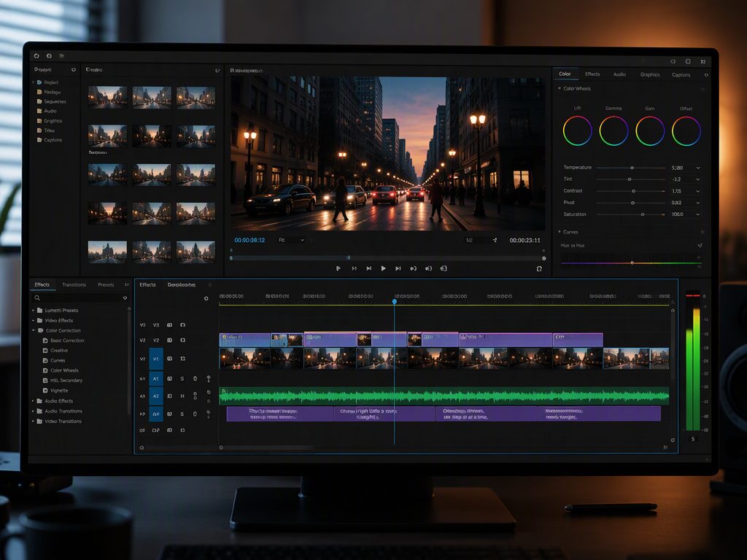Image resolution: width=747 pixels, height=560 pixels.
Task: Click the filter icon beside Effects search field
Action: click(125, 297)
